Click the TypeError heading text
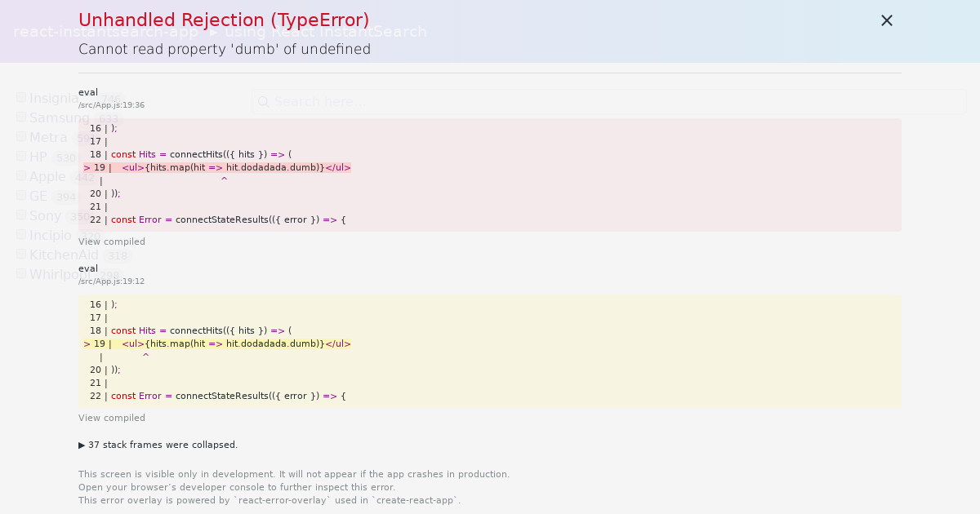This screenshot has width=980, height=514. tap(223, 20)
